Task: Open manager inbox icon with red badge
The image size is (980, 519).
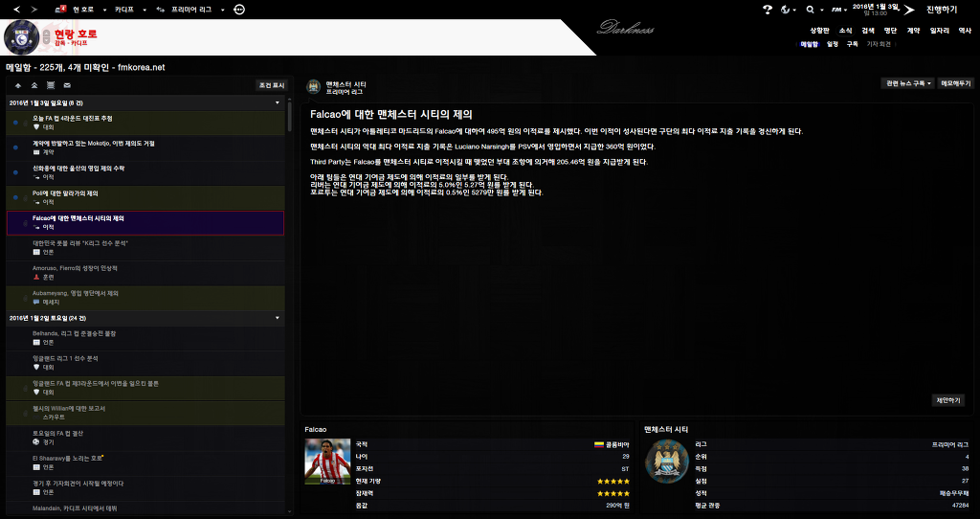Action: (x=60, y=10)
